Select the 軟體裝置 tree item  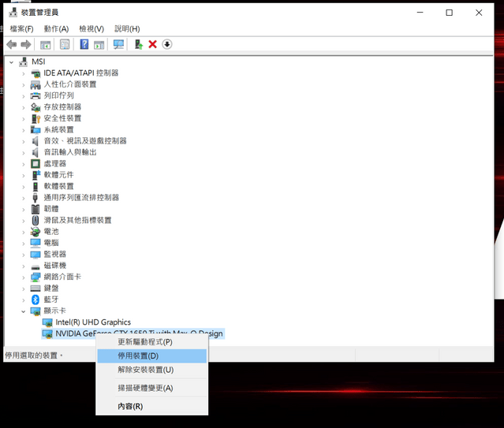point(58,186)
